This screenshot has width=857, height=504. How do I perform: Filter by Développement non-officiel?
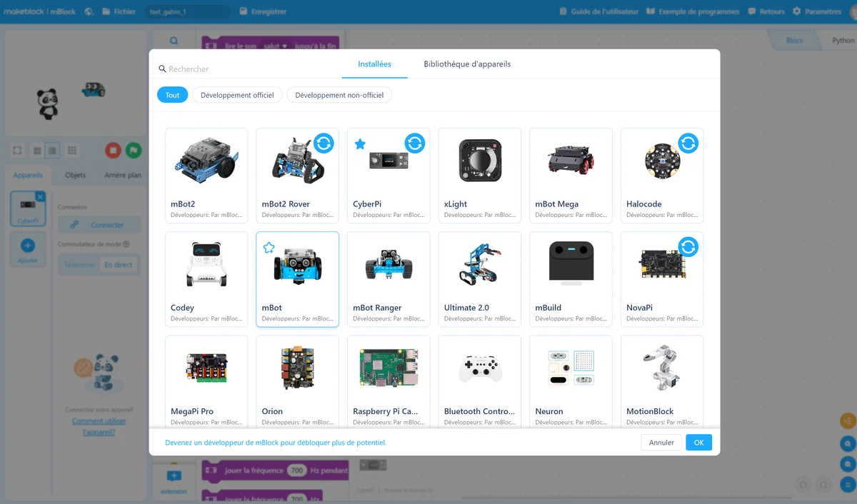(339, 95)
